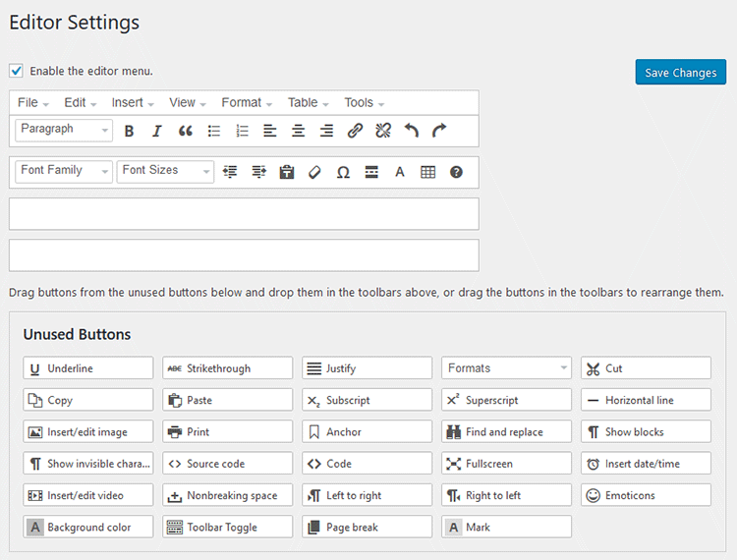Select the Underline unused button
Screen dimensions: 737x560
coord(87,367)
